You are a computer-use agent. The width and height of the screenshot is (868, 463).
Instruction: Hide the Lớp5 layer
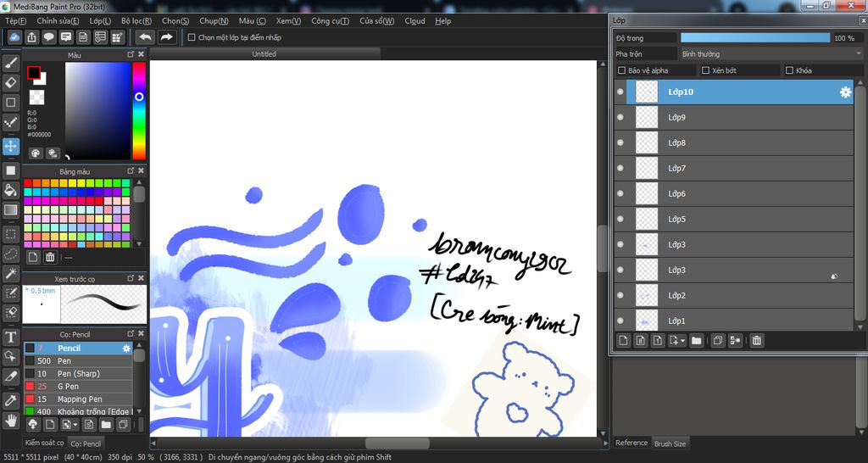coord(620,220)
